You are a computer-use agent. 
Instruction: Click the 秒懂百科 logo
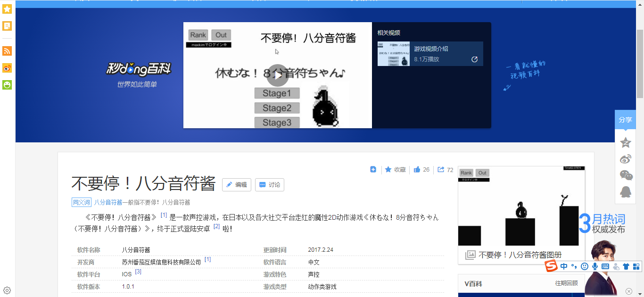(x=138, y=69)
